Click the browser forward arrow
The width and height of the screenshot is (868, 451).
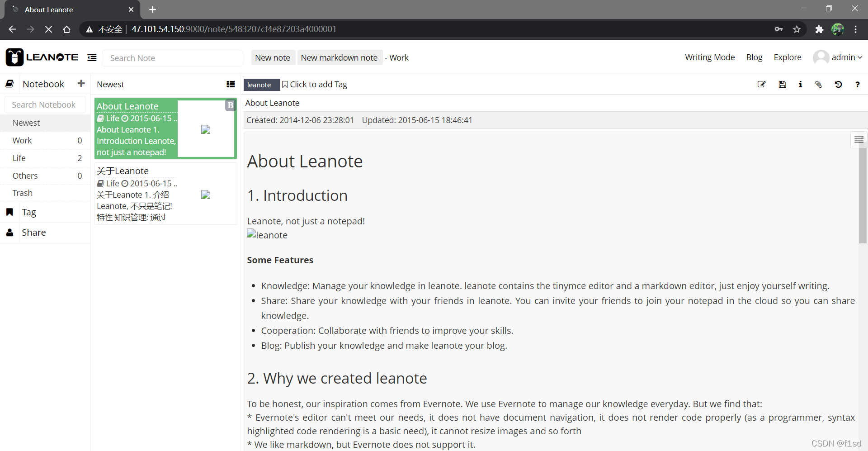click(30, 29)
